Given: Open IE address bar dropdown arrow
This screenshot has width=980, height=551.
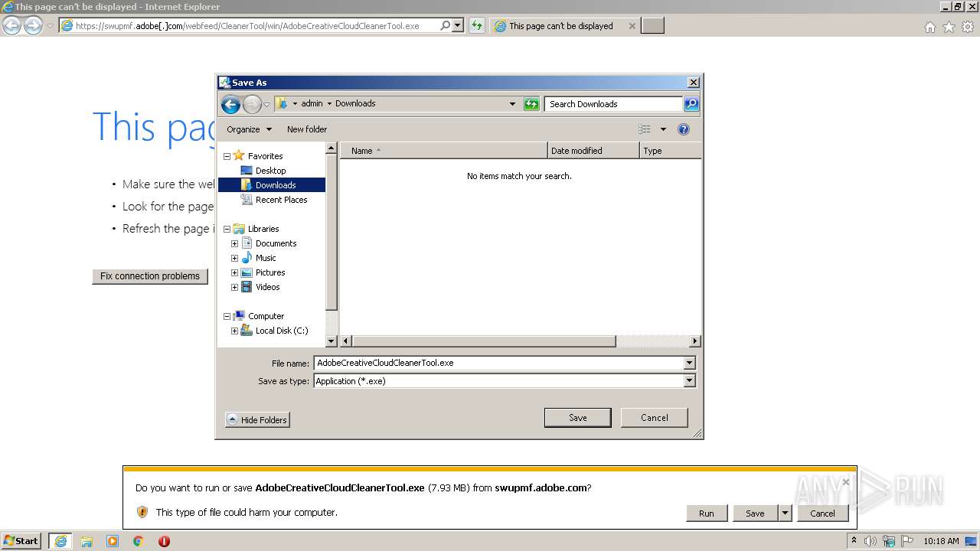Looking at the screenshot, I should 458,25.
